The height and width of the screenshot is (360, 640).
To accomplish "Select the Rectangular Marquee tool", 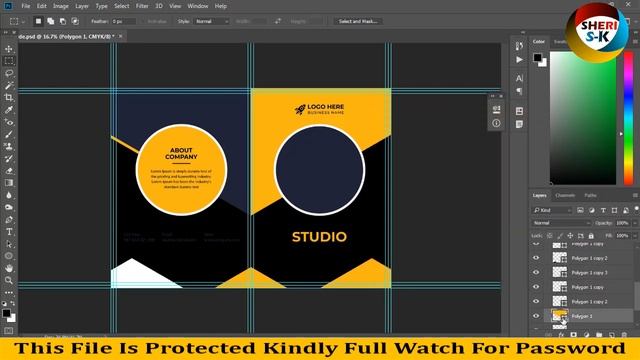I will pyautogui.click(x=9, y=61).
